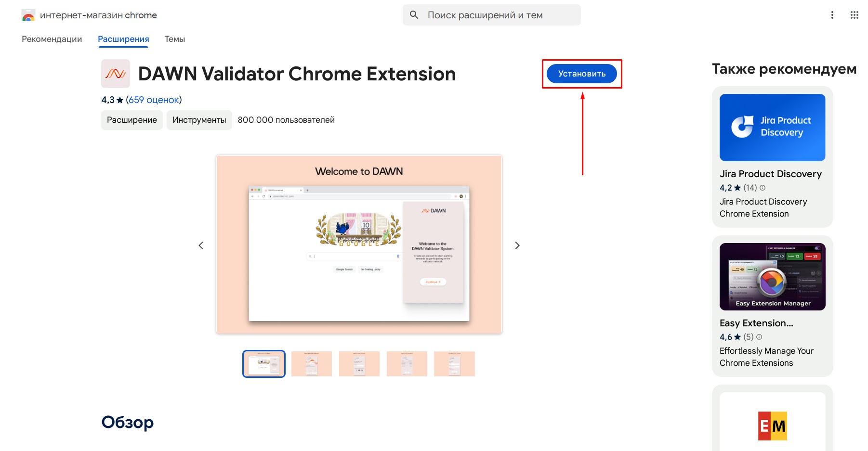Click the интернет-магазин chrome title link

coord(98,15)
